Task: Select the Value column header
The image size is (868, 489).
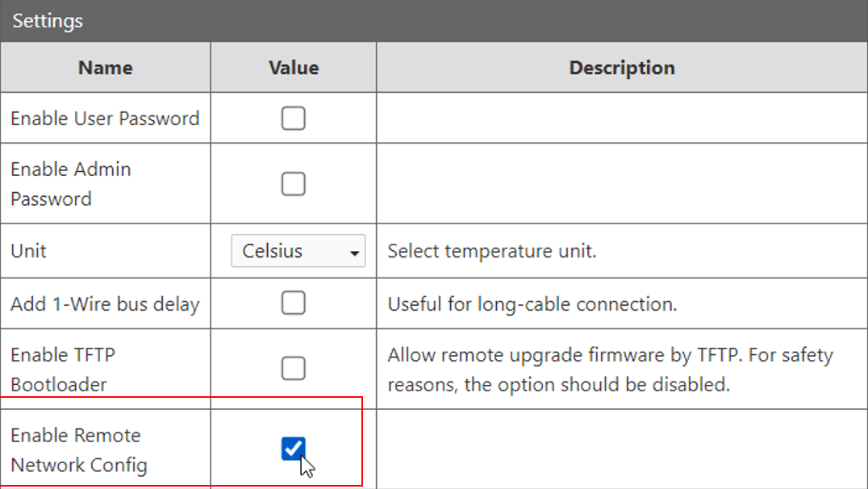Action: tap(294, 68)
